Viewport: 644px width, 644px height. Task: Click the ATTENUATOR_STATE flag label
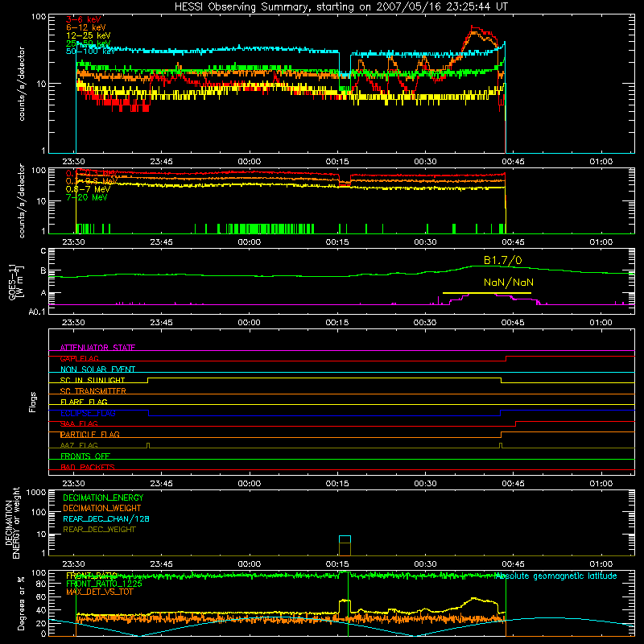pos(97,348)
